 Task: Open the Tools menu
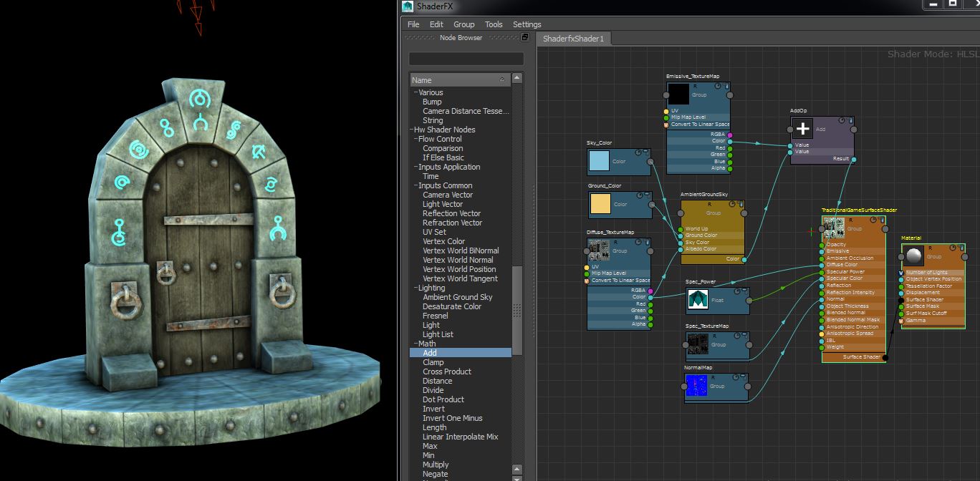(493, 24)
